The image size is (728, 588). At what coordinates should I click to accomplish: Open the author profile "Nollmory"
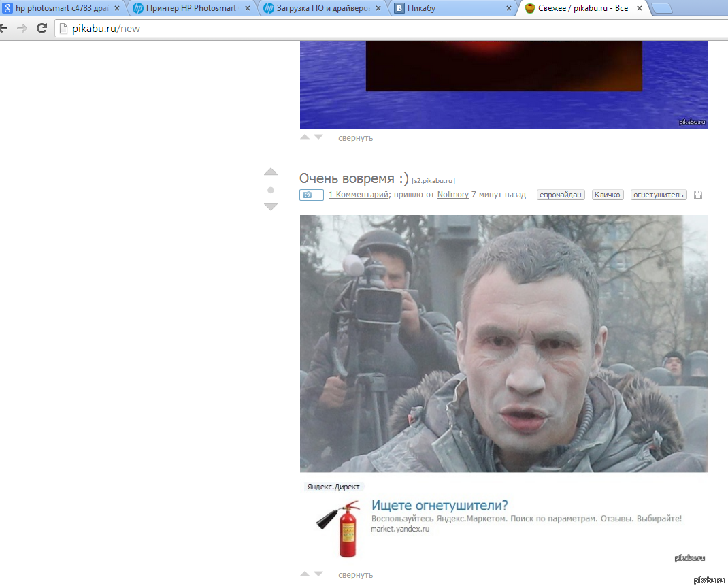452,195
